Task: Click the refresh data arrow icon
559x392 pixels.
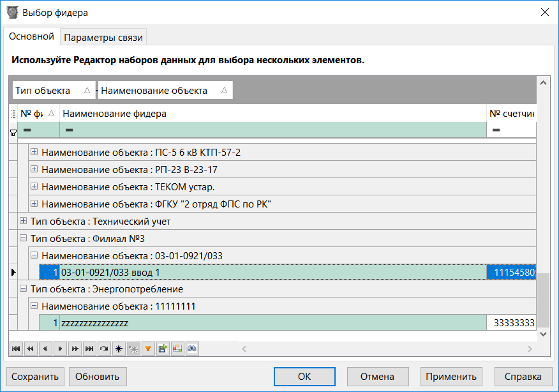Action: tap(103, 349)
